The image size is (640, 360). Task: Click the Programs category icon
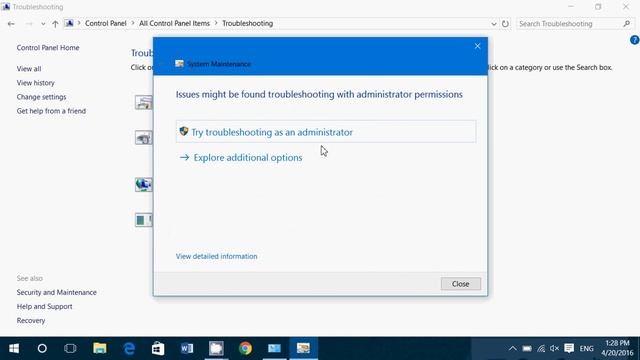144,102
